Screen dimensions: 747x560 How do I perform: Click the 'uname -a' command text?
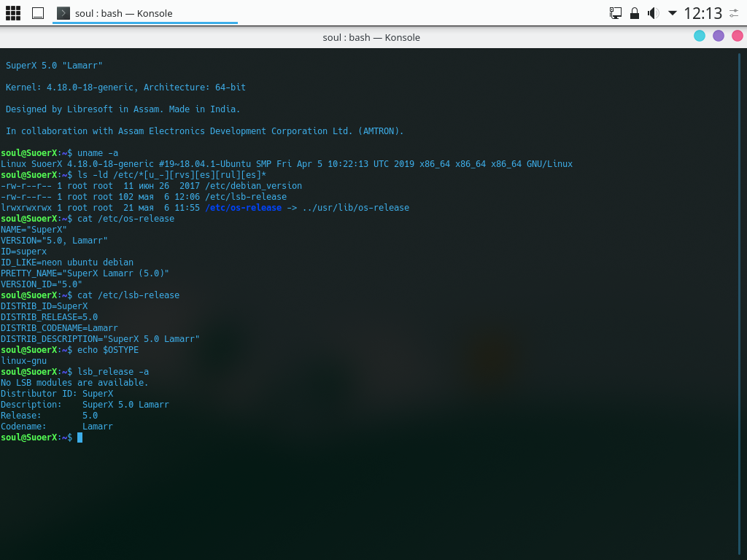click(98, 153)
